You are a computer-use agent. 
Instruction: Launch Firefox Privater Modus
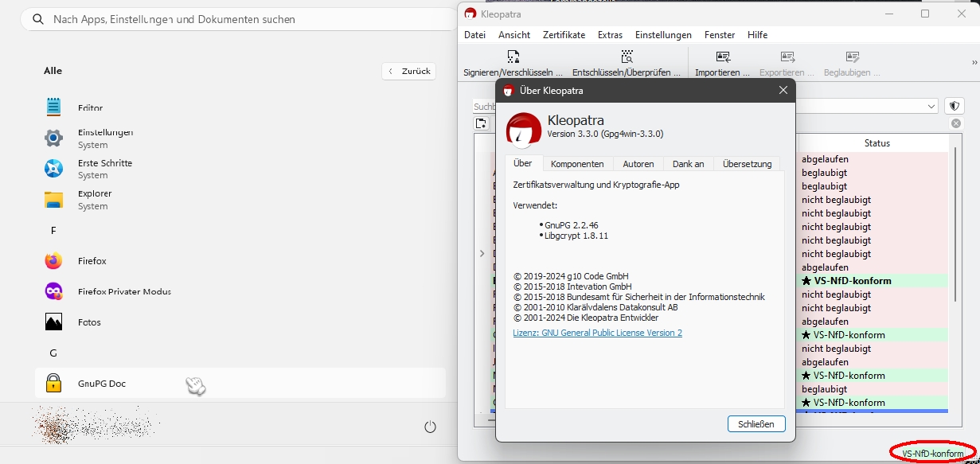[240, 291]
